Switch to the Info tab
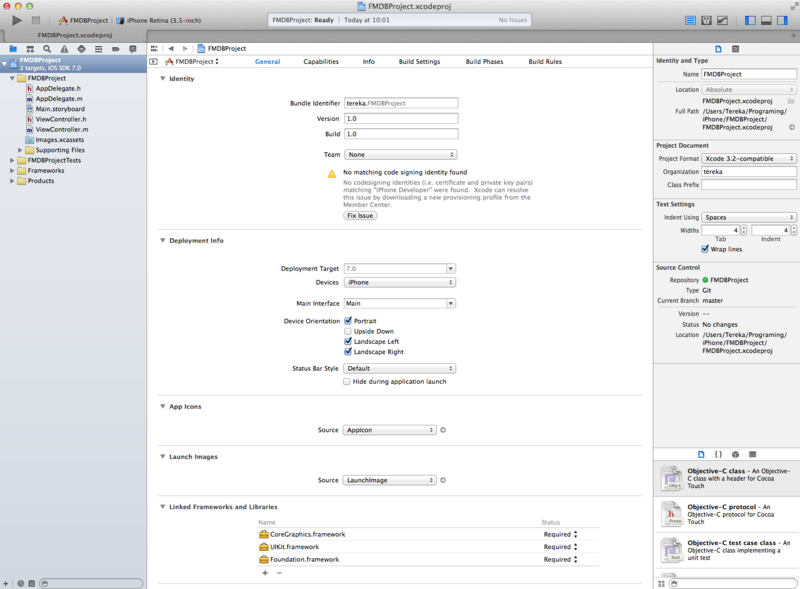Viewport: 800px width, 589px height. pos(369,62)
